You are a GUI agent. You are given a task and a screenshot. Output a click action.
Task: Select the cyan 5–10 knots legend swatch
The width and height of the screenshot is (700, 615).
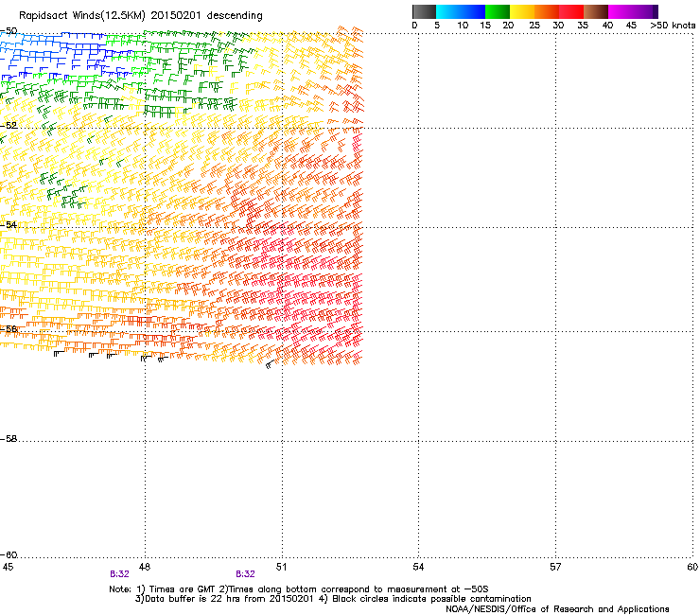pyautogui.click(x=448, y=11)
